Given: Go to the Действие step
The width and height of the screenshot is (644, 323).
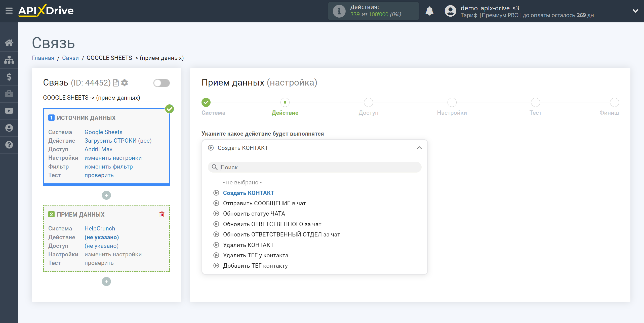Looking at the screenshot, I should point(285,102).
